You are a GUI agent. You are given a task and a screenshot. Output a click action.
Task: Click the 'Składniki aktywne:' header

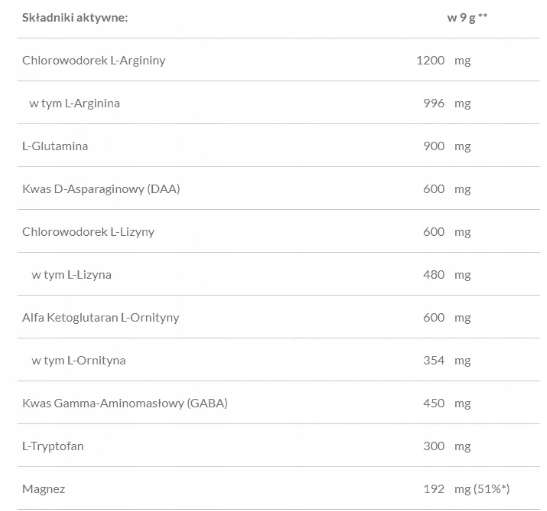coord(75,17)
